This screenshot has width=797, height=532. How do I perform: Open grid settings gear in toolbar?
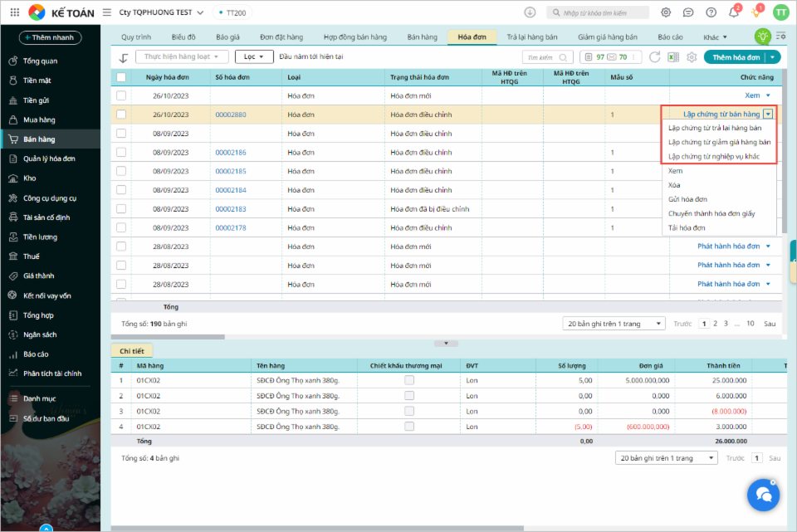[x=692, y=57]
